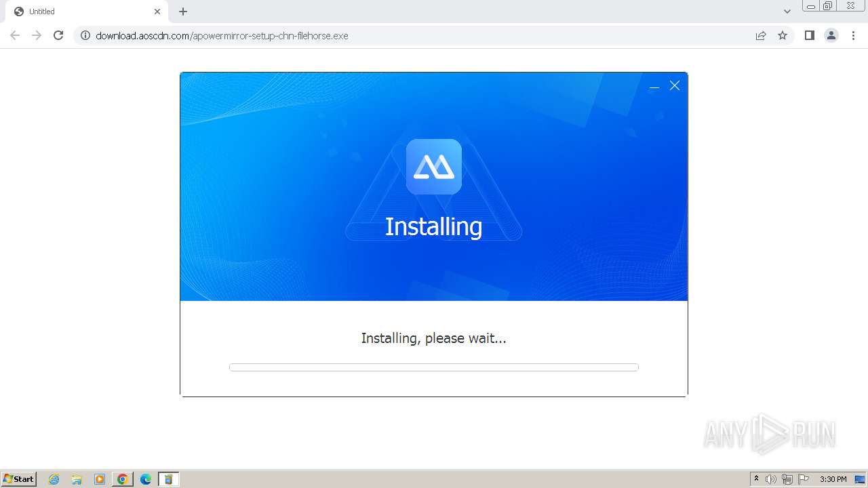The height and width of the screenshot is (488, 868).
Task: Open a new browser tab
Action: pyautogui.click(x=183, y=12)
